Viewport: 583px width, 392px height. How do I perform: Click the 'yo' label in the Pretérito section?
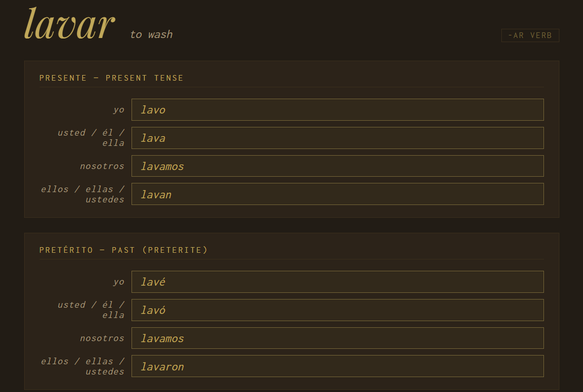[119, 282]
